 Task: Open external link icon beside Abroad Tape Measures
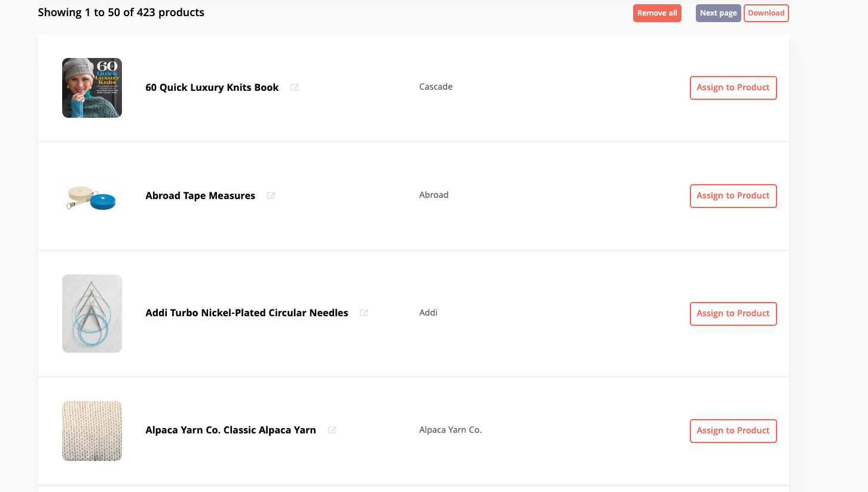271,195
